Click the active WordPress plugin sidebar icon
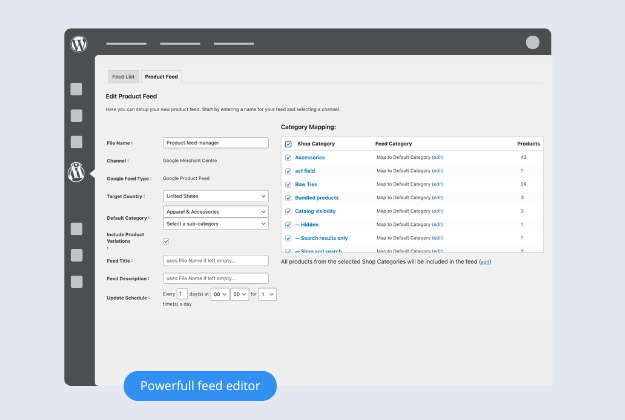 pyautogui.click(x=77, y=172)
